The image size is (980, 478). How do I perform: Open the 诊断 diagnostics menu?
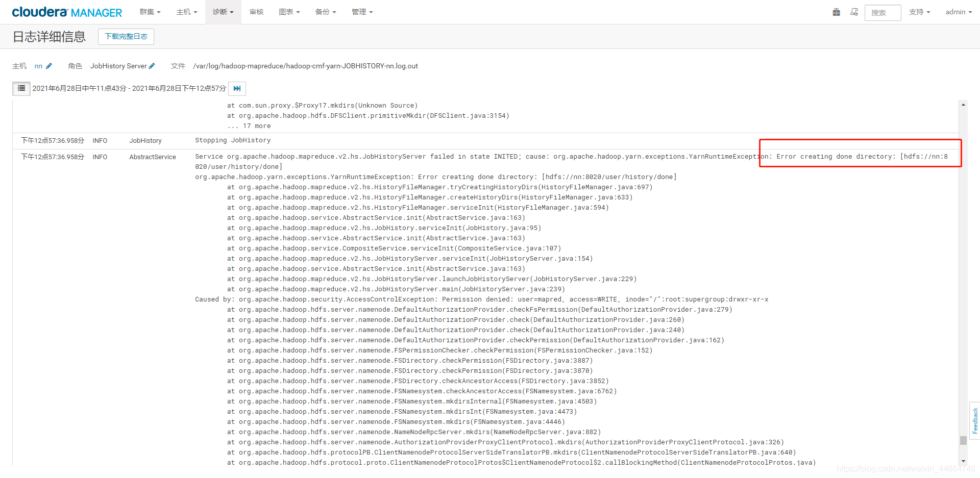[223, 12]
